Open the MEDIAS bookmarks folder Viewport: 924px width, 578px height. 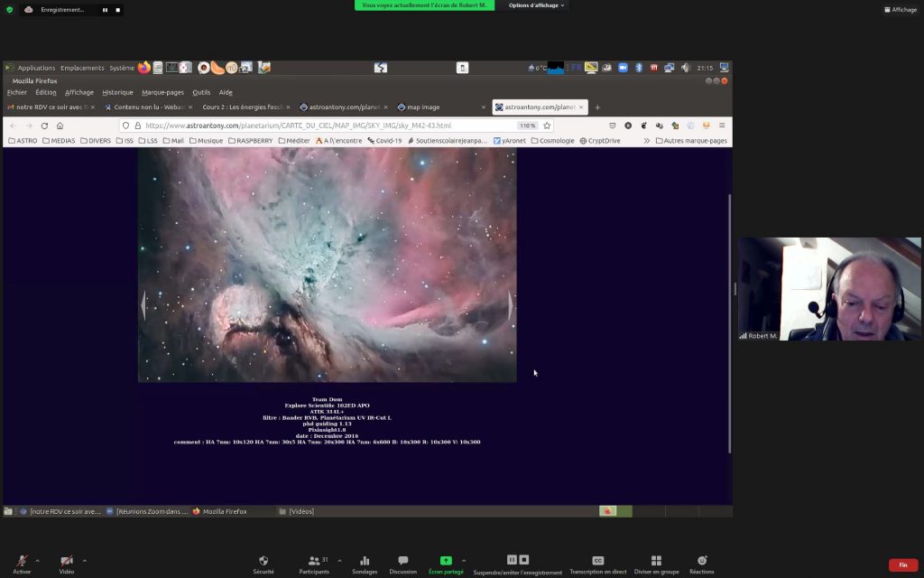59,141
